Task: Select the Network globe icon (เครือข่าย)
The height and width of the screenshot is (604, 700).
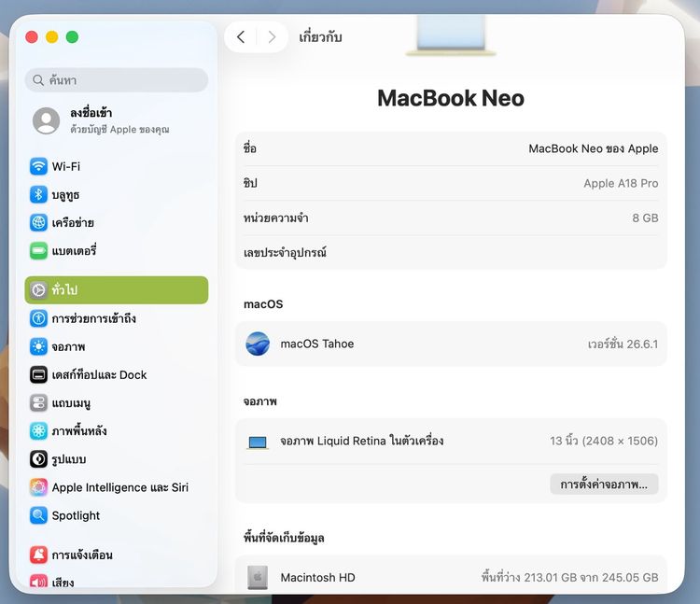Action: [38, 223]
